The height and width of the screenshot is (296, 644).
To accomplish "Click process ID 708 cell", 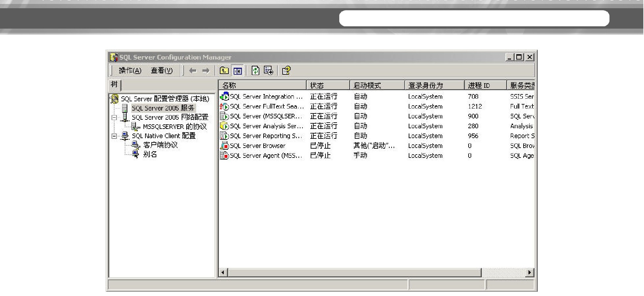I will 473,96.
